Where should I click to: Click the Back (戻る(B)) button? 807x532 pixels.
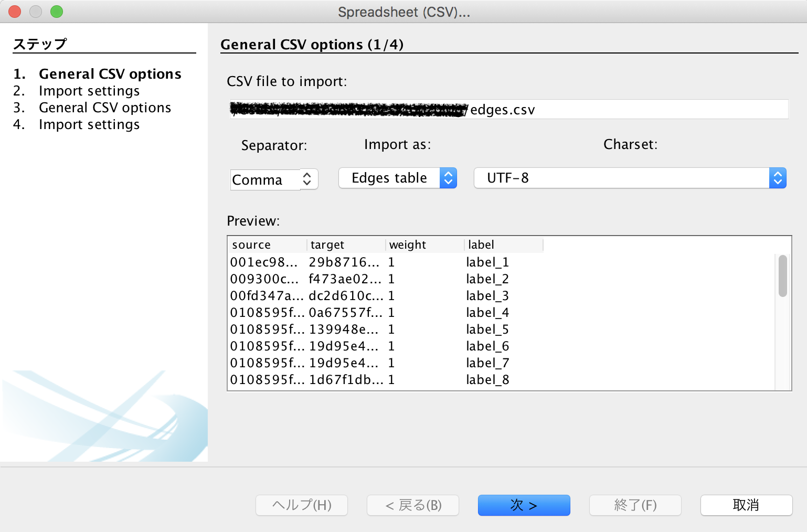(412, 505)
